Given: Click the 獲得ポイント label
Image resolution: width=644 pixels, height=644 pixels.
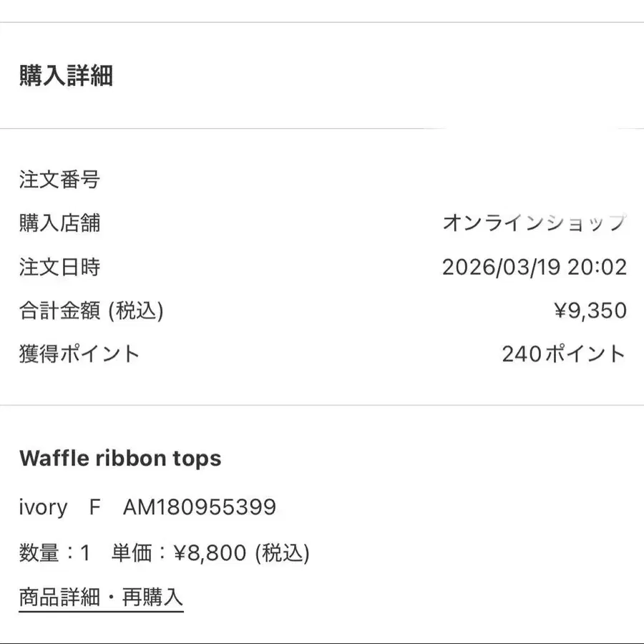Looking at the screenshot, I should 79,354.
